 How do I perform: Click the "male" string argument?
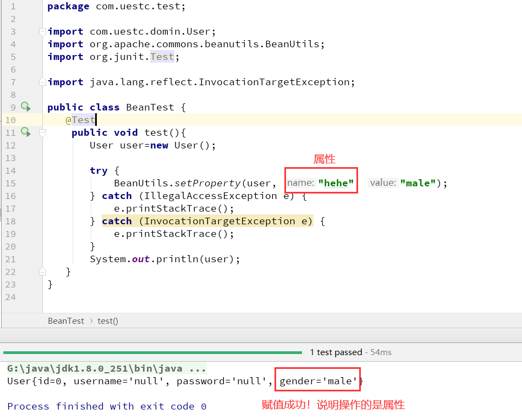tap(418, 183)
